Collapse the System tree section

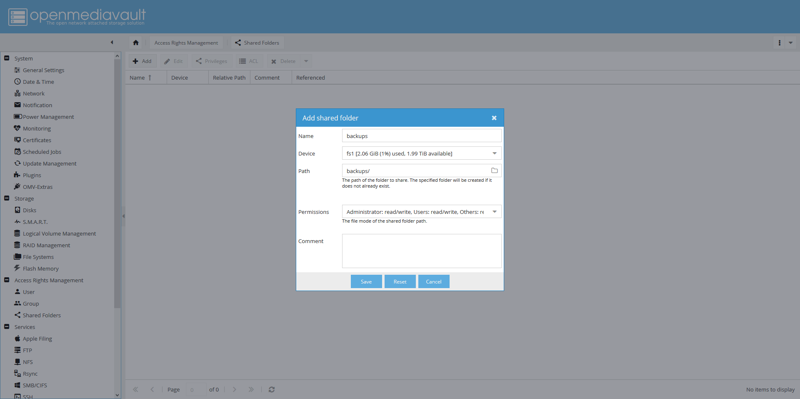pyautogui.click(x=7, y=58)
